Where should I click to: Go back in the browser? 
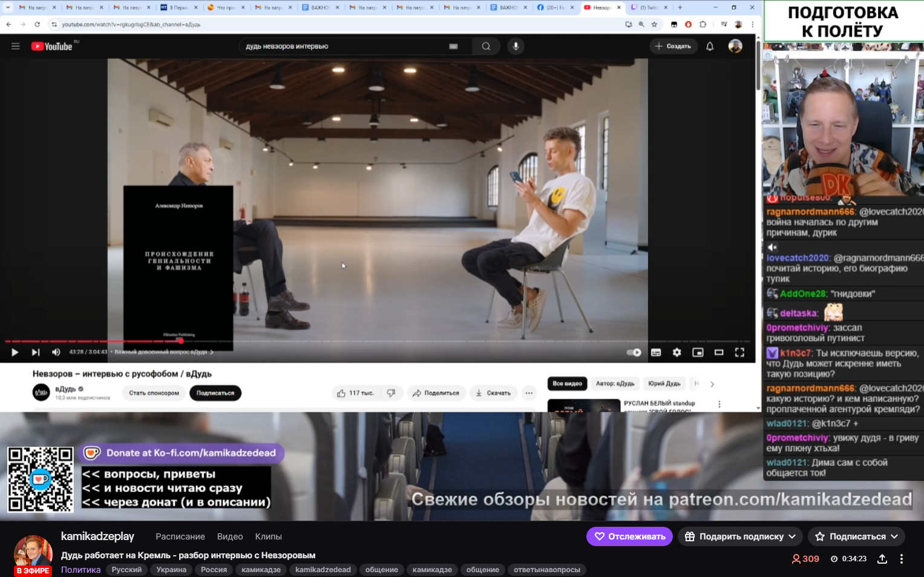8,24
